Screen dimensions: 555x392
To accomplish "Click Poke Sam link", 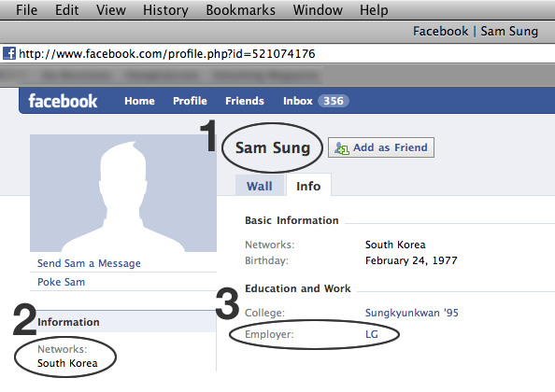I will click(62, 282).
